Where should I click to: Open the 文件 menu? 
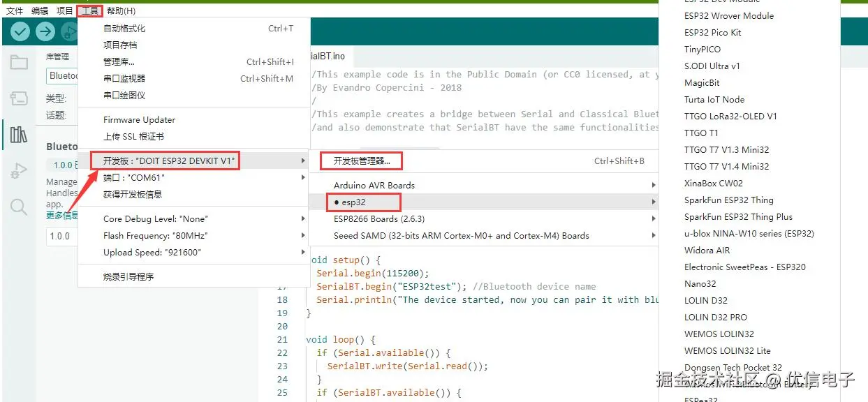click(15, 11)
